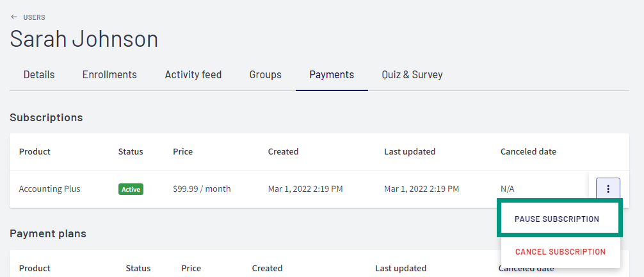Open the Enrollments tab
Viewport: 644px width, 277px height.
109,74
